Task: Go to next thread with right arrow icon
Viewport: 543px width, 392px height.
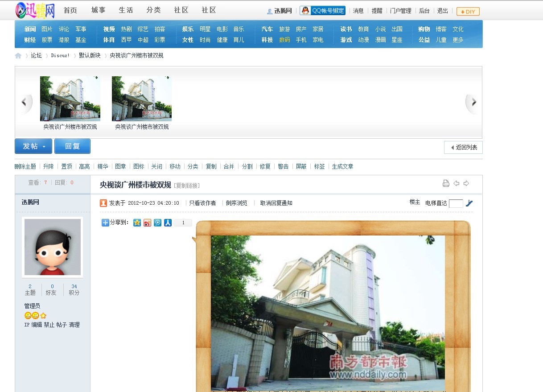Action: click(466, 184)
